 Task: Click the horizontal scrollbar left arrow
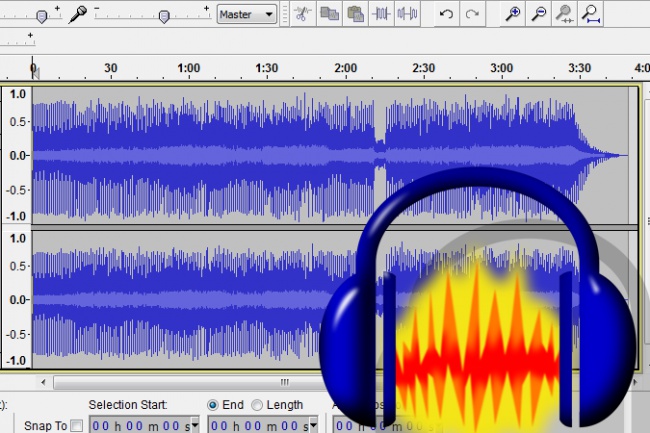pos(44,382)
